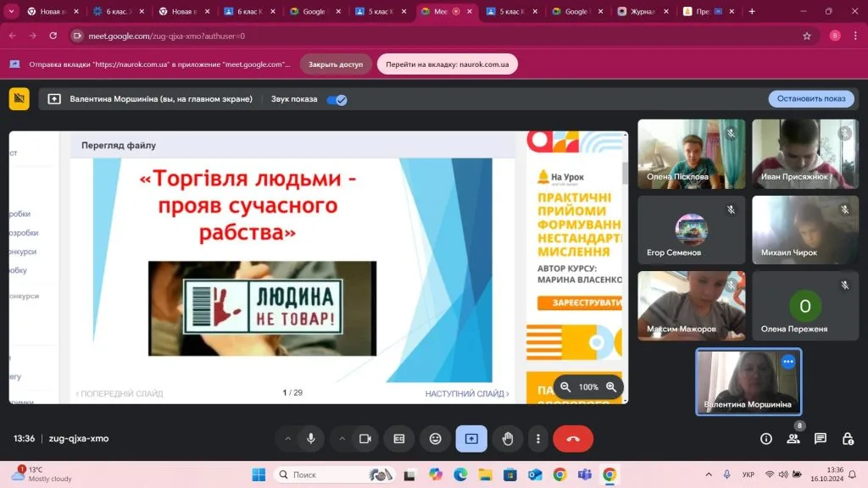The height and width of the screenshot is (488, 868).
Task: Open Outlook from taskbar
Action: 535,474
